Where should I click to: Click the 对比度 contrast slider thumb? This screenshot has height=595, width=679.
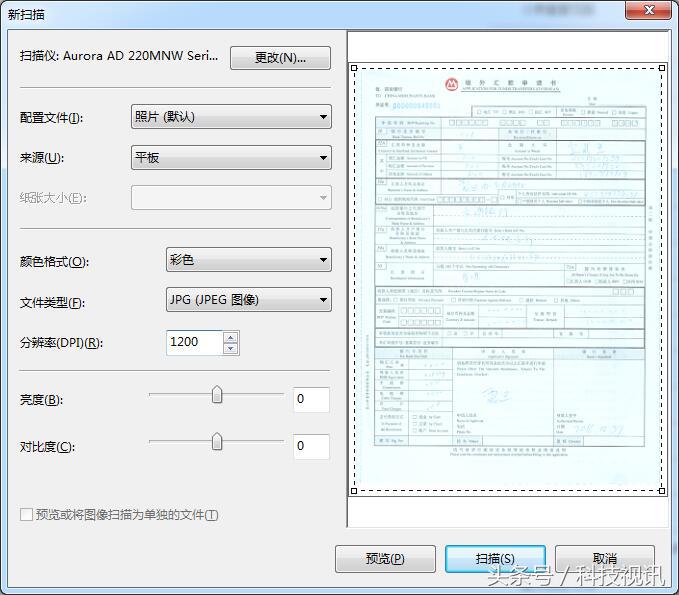click(217, 441)
